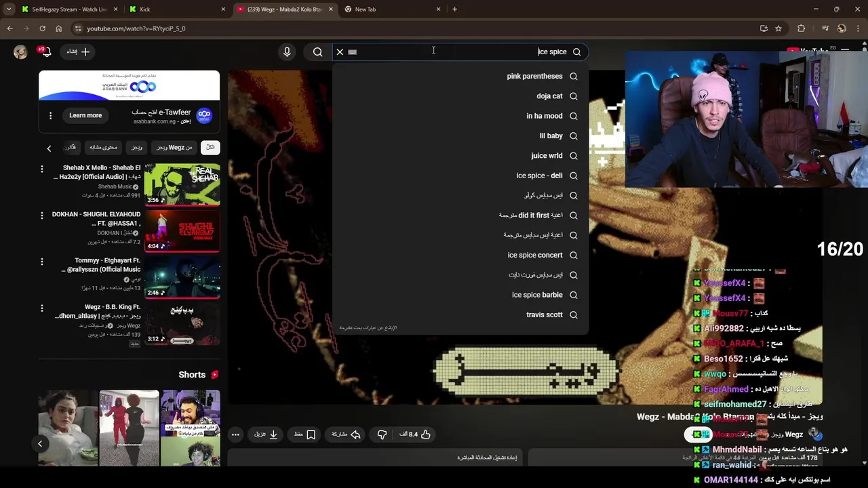Select the 'ويجز' filter chip
The width and height of the screenshot is (868, 488).
pyautogui.click(x=137, y=147)
